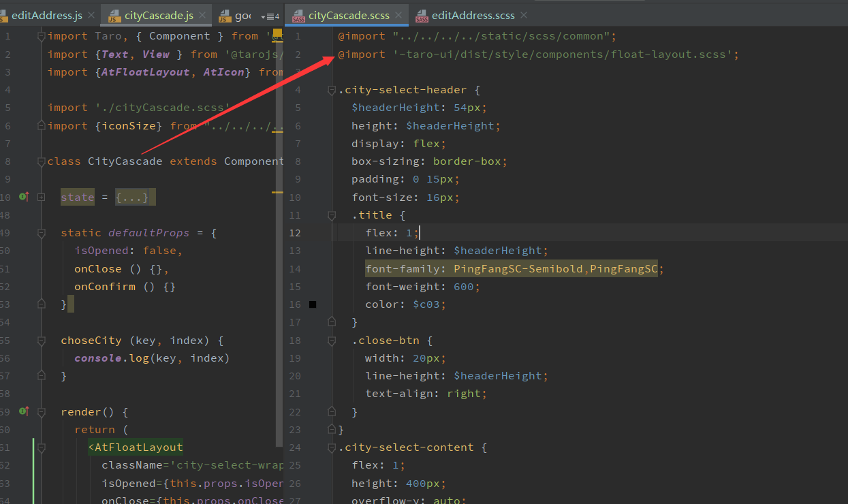Viewport: 848px width, 504px height.
Task: Click the JS icon of the truncated third tab
Action: pos(225,16)
